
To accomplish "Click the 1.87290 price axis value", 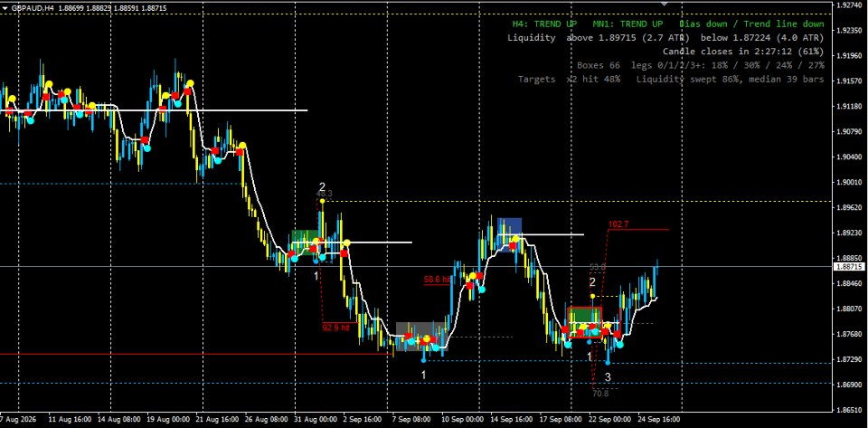I will [x=850, y=359].
